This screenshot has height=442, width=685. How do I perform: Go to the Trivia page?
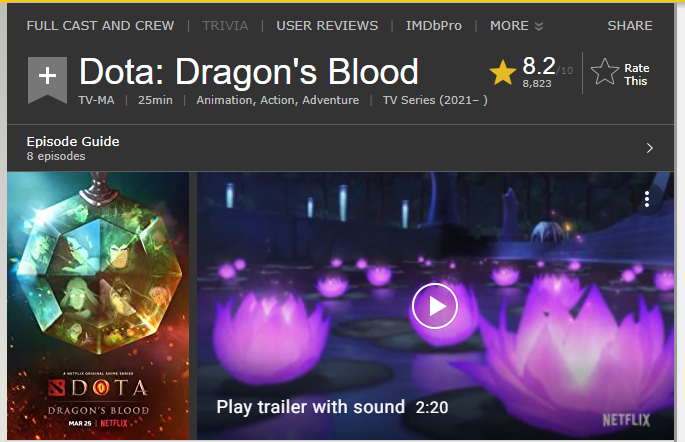225,25
